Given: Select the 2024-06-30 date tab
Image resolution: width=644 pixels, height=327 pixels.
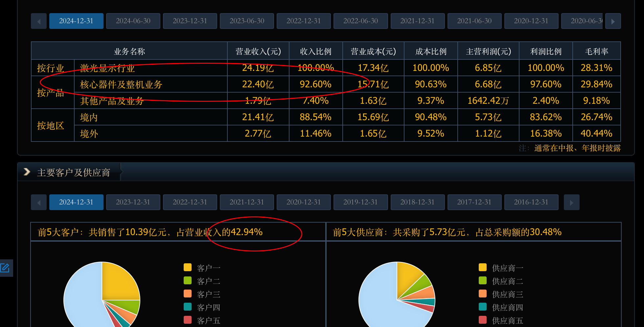Looking at the screenshot, I should click(133, 21).
